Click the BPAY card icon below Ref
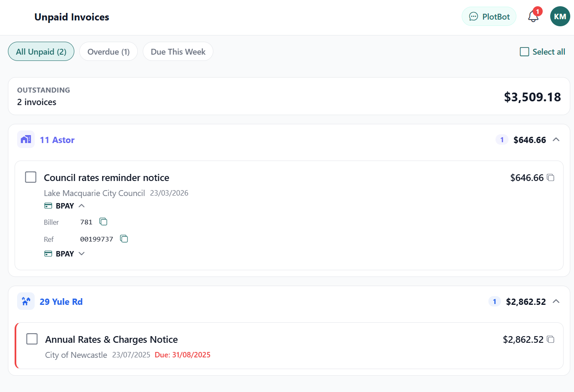This screenshot has width=574, height=392. 48,254
